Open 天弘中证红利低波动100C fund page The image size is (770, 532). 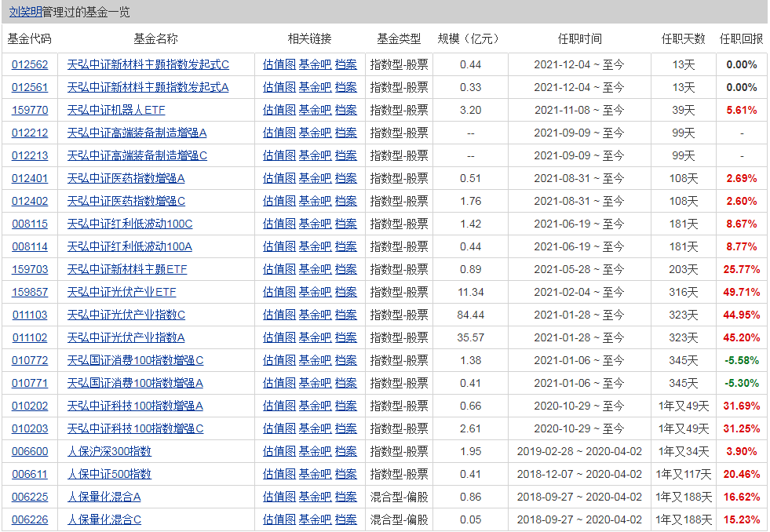tap(130, 224)
